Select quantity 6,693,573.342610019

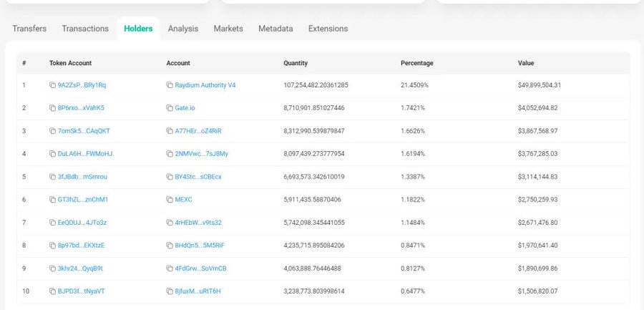click(x=314, y=177)
